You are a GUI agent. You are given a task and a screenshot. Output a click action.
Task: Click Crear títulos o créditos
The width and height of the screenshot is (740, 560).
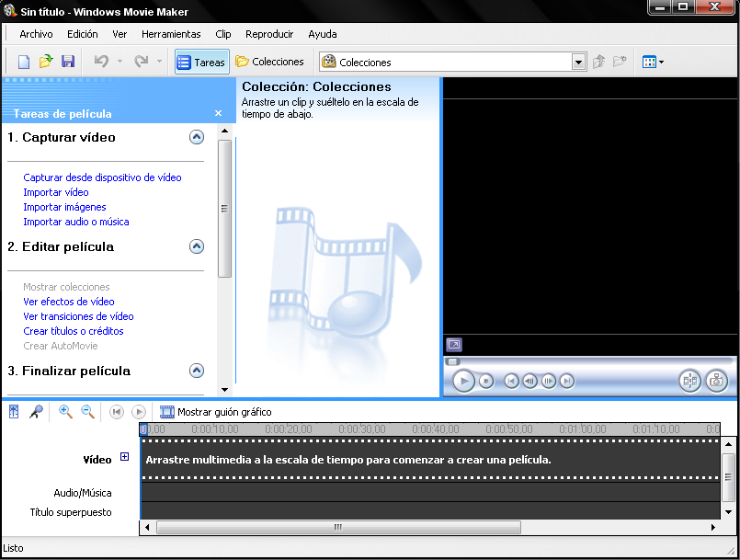74,331
